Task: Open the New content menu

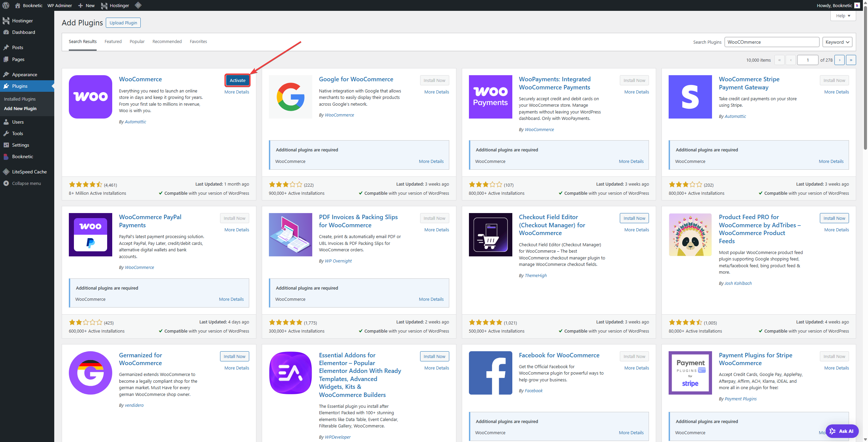Action: pyautogui.click(x=86, y=5)
